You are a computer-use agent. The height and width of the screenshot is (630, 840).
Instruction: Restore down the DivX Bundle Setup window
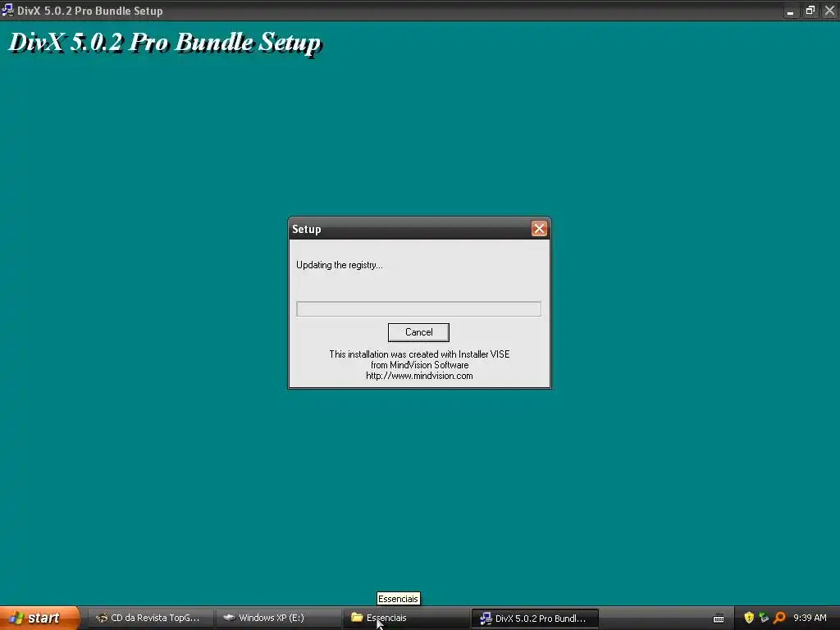(810, 11)
